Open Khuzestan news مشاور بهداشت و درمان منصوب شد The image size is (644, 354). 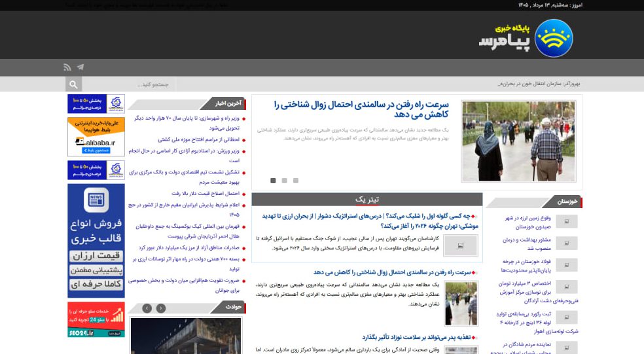[x=527, y=244]
